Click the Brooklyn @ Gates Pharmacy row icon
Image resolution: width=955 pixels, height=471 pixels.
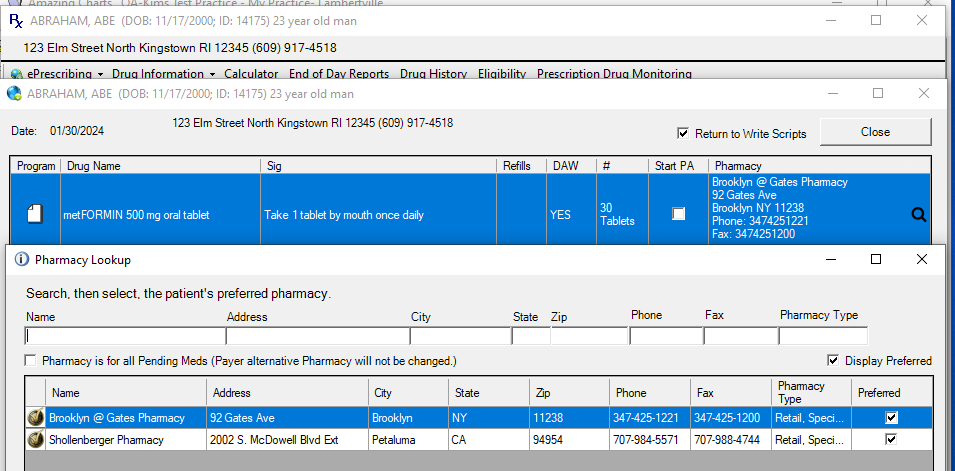(35, 417)
